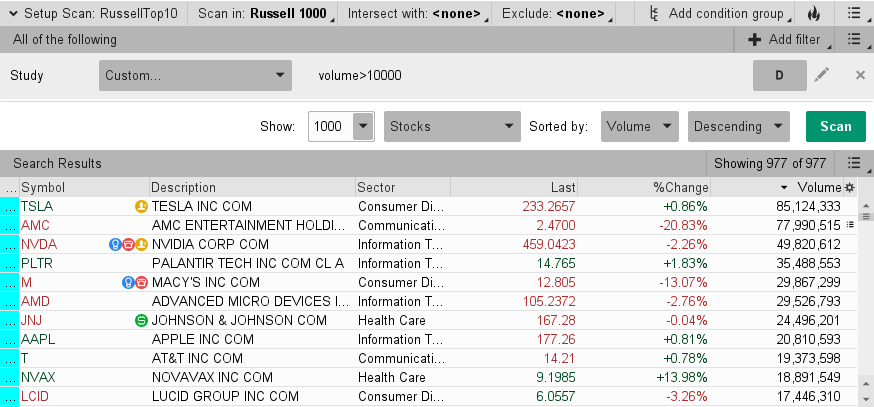Sort by Description column header

(253, 187)
